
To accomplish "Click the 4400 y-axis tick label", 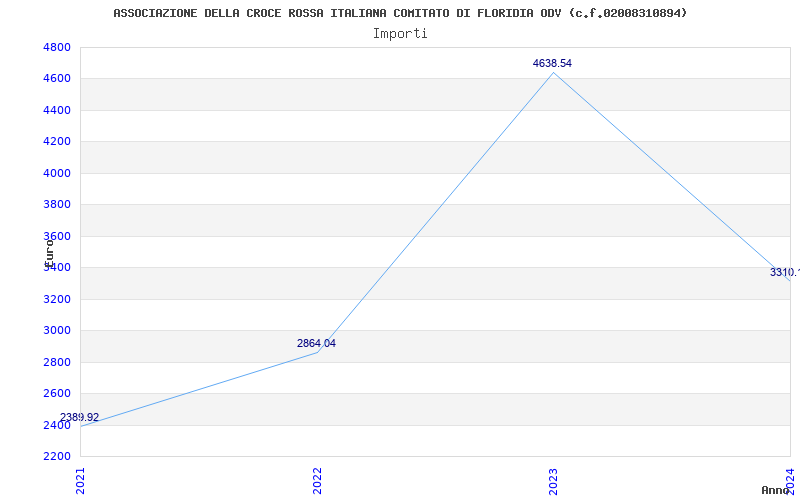I will tap(57, 110).
